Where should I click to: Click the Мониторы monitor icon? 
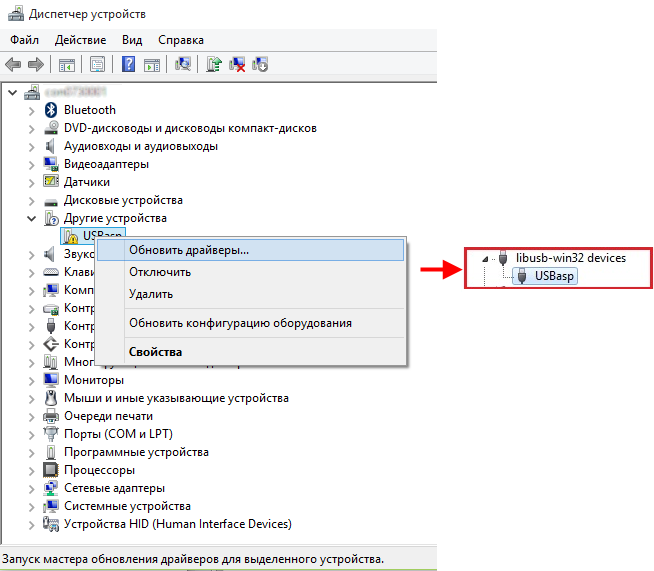51,380
